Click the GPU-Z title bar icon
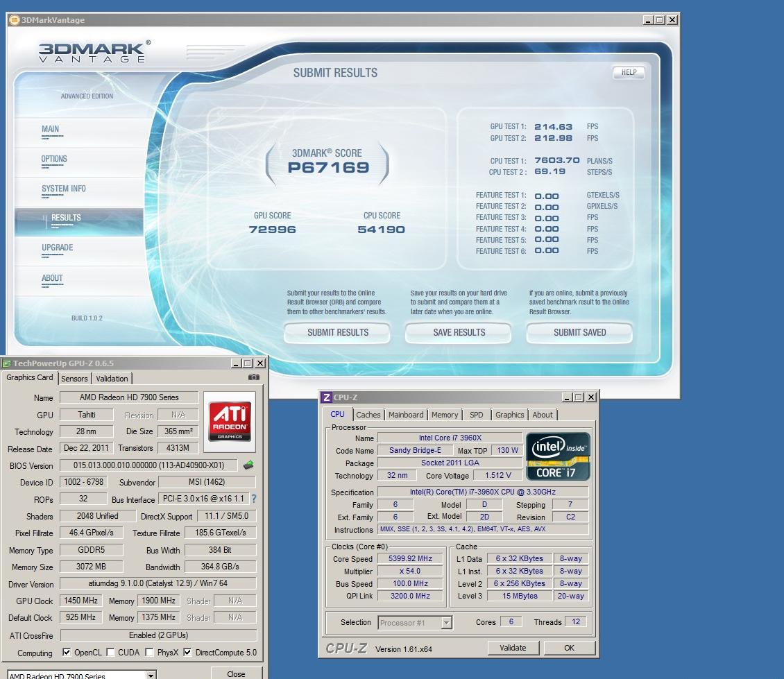Viewport: 784px width, 679px height. click(6, 363)
